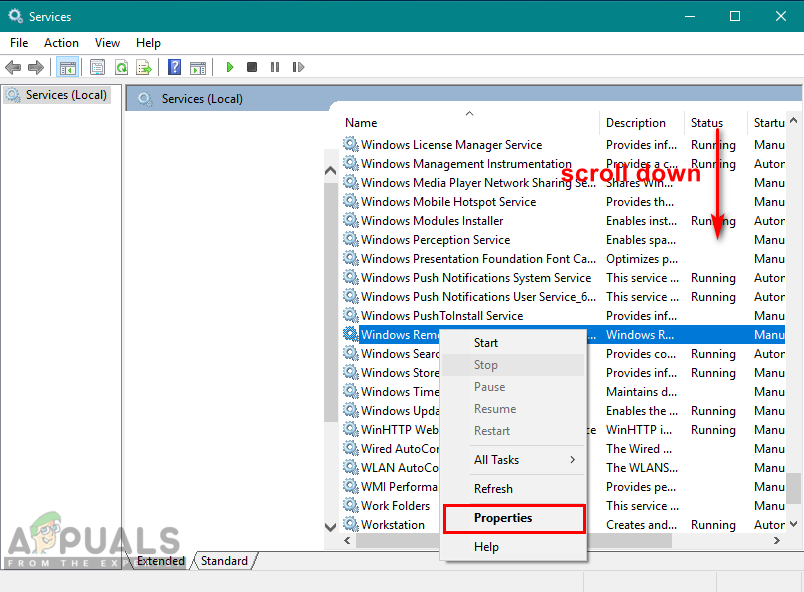Viewport: 804px width, 592px height.
Task: Click gear icon of Windows Mobile Hotspot Service
Action: click(x=351, y=201)
